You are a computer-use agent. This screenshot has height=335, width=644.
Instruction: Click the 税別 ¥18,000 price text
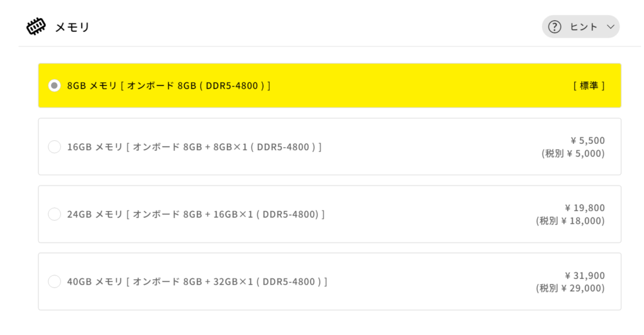click(x=570, y=221)
